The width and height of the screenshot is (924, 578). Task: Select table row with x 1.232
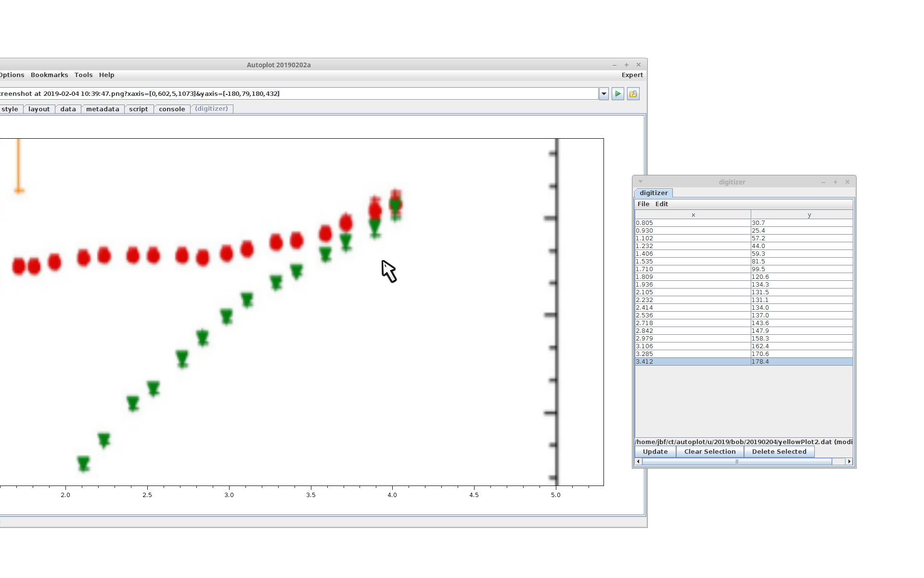744,246
